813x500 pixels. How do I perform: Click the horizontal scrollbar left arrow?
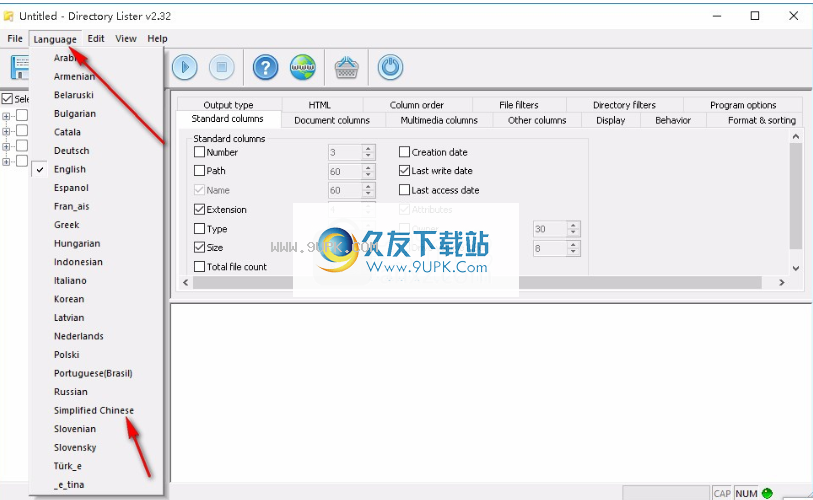(x=186, y=282)
